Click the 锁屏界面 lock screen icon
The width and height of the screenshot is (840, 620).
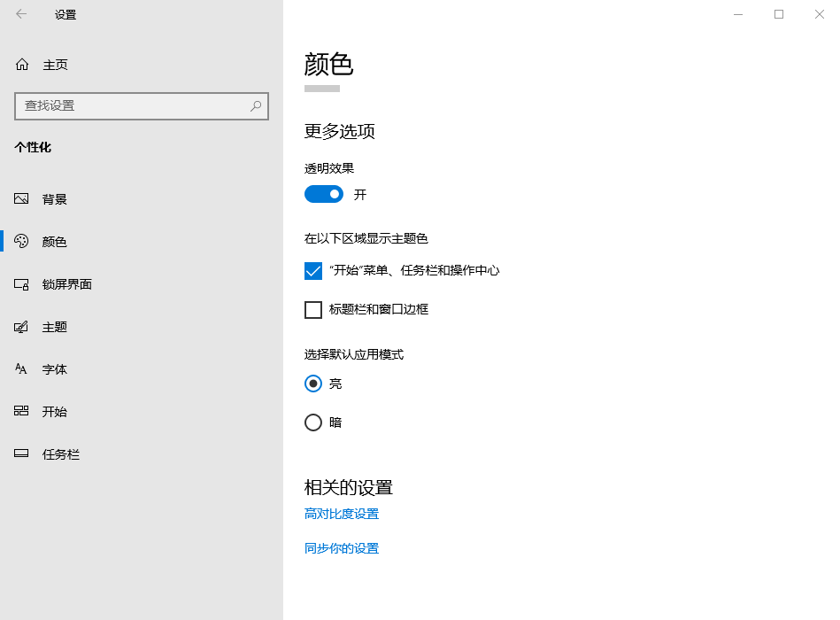click(20, 283)
